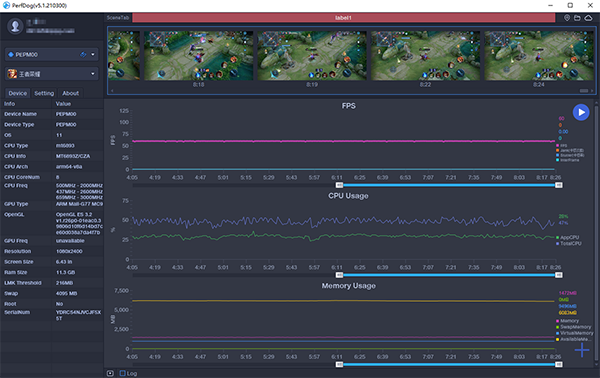The height and width of the screenshot is (378, 600).
Task: Toggle the SwapMemory legend series
Action: [574, 327]
